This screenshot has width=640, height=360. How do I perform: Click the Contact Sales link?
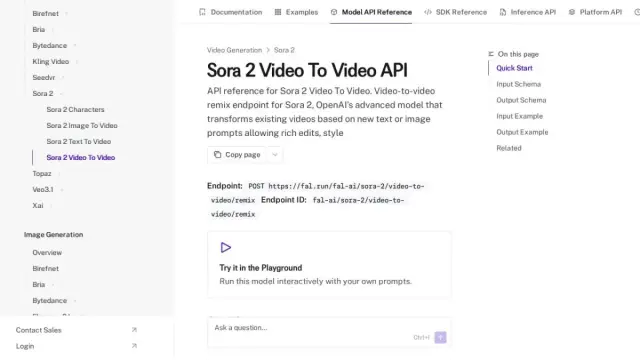pyautogui.click(x=38, y=330)
